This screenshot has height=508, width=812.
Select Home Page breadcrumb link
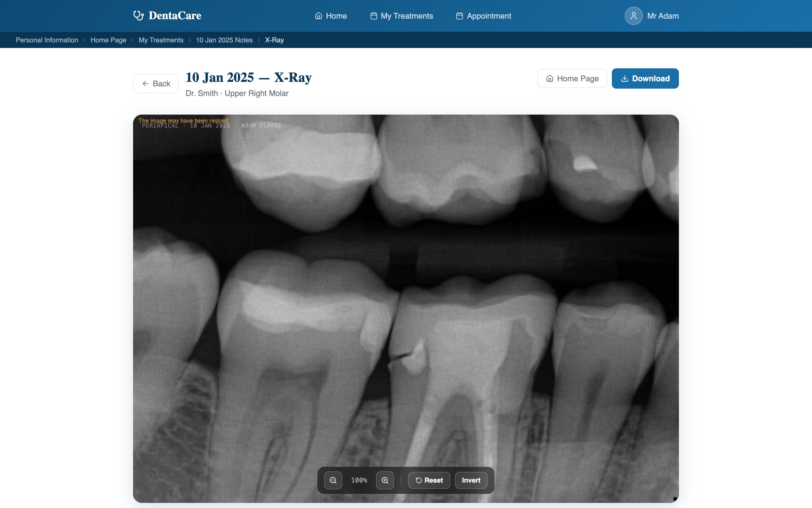click(108, 40)
